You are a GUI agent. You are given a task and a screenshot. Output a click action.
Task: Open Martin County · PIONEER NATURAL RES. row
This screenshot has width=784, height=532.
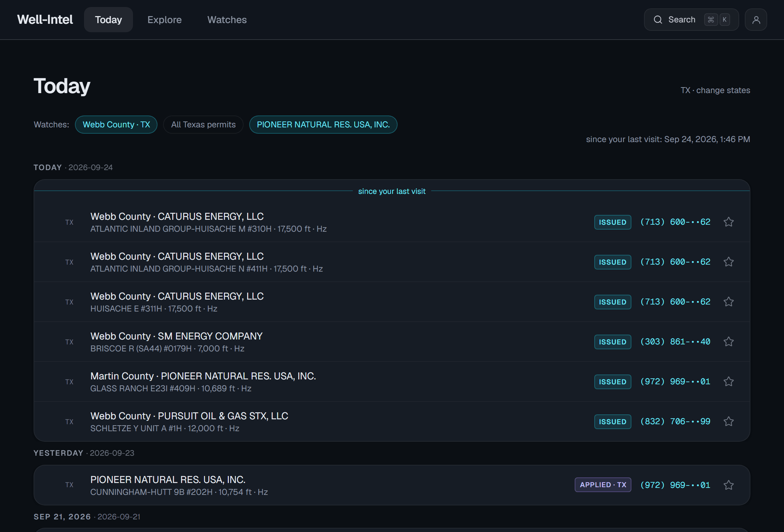pyautogui.click(x=392, y=382)
